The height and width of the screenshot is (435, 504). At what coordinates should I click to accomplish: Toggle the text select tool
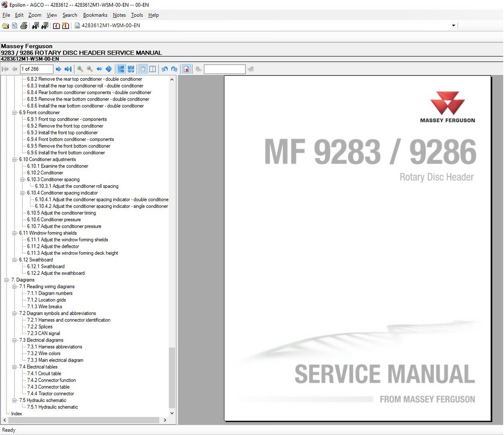click(x=153, y=69)
